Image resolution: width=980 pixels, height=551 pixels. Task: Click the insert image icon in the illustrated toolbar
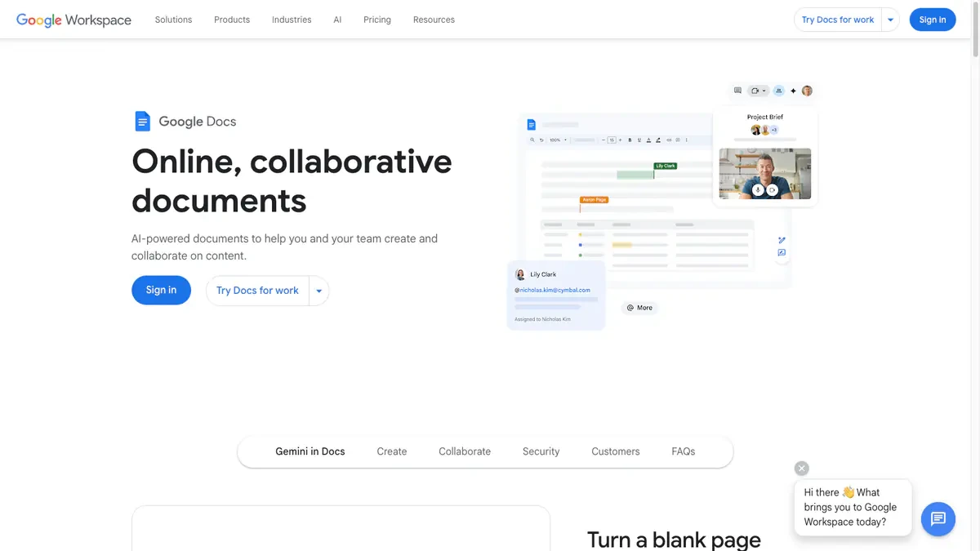[678, 140]
